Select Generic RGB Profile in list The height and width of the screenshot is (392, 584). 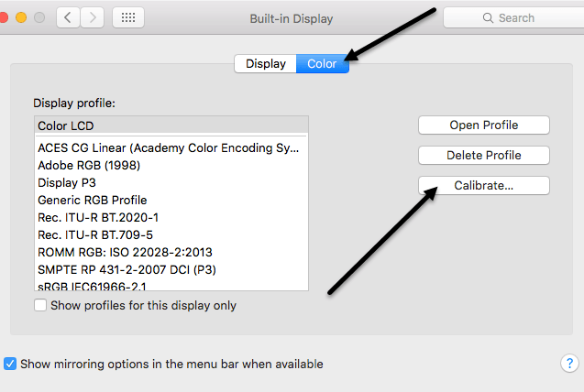(x=171, y=200)
